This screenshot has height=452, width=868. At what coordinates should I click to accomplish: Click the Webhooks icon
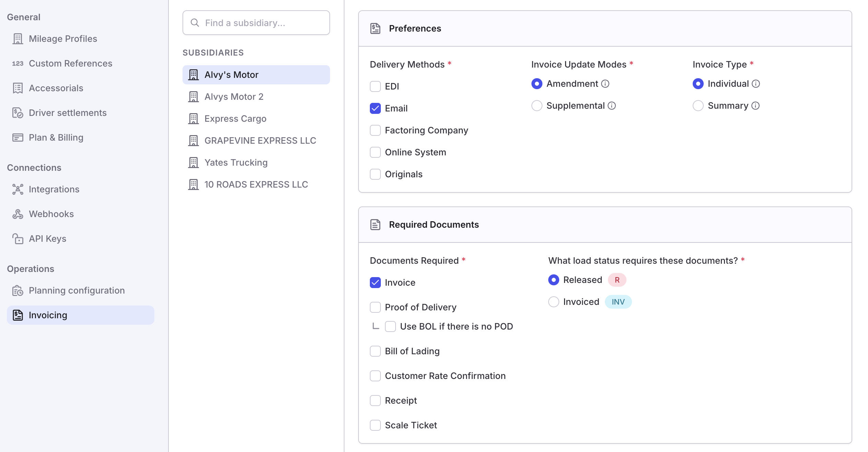coord(18,214)
